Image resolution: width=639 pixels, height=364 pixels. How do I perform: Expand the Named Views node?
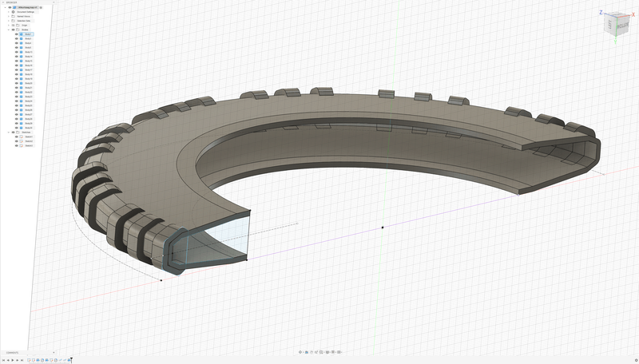click(9, 16)
